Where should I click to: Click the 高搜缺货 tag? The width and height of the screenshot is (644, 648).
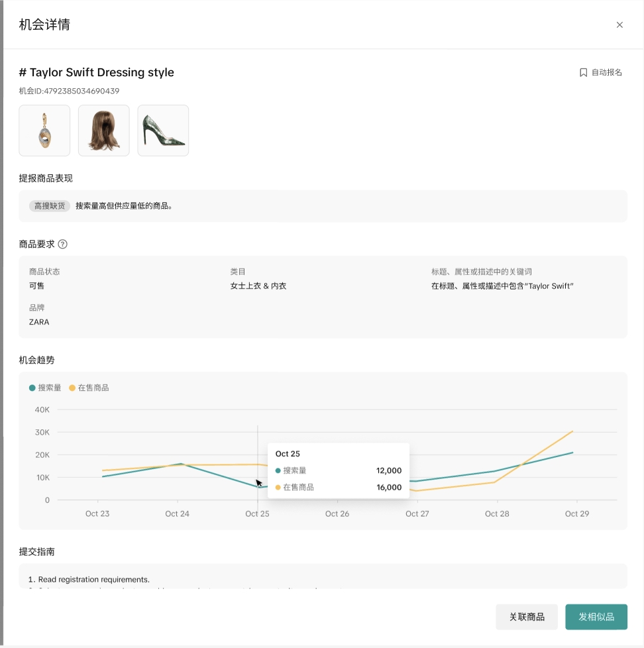(50, 206)
